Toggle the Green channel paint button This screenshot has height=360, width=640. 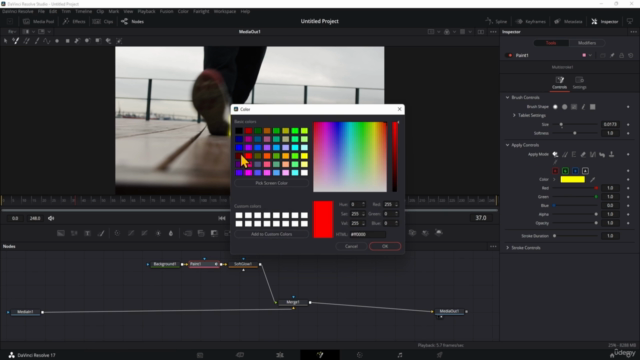pos(565,171)
